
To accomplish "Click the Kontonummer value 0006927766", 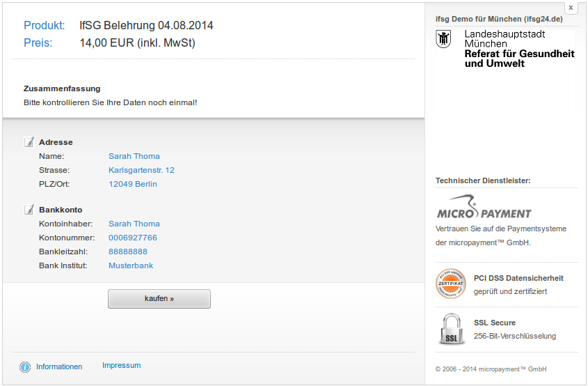I will click(132, 238).
